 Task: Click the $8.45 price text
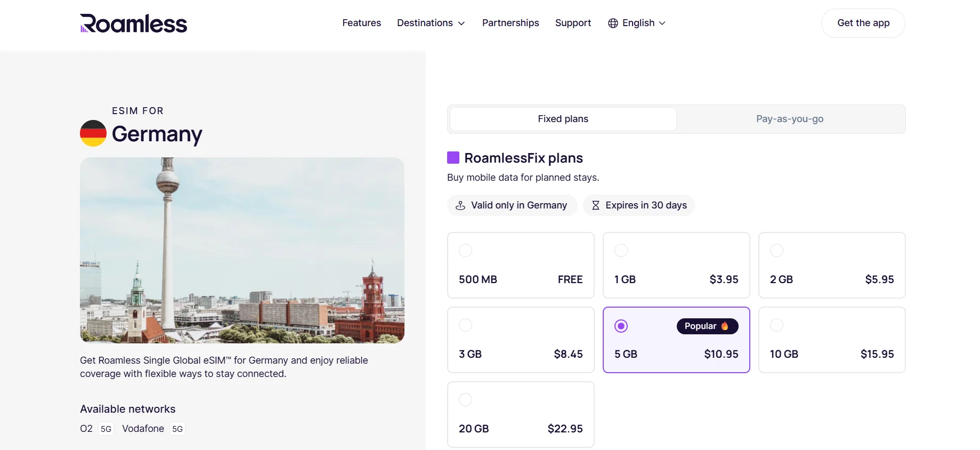(568, 354)
